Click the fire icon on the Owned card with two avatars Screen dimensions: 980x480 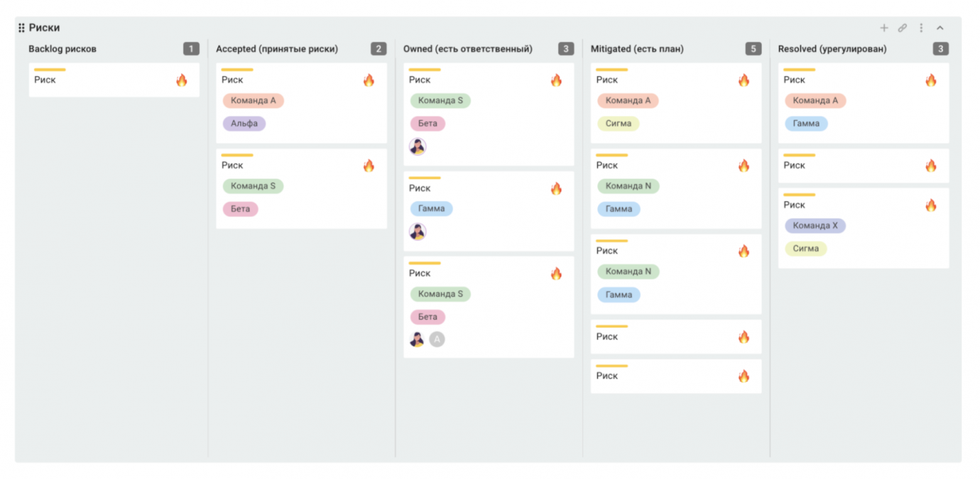(556, 273)
